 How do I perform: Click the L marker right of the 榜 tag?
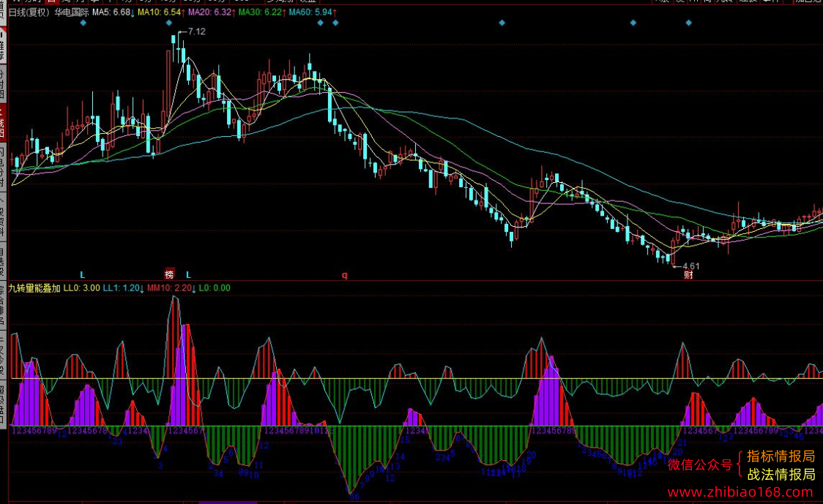188,275
